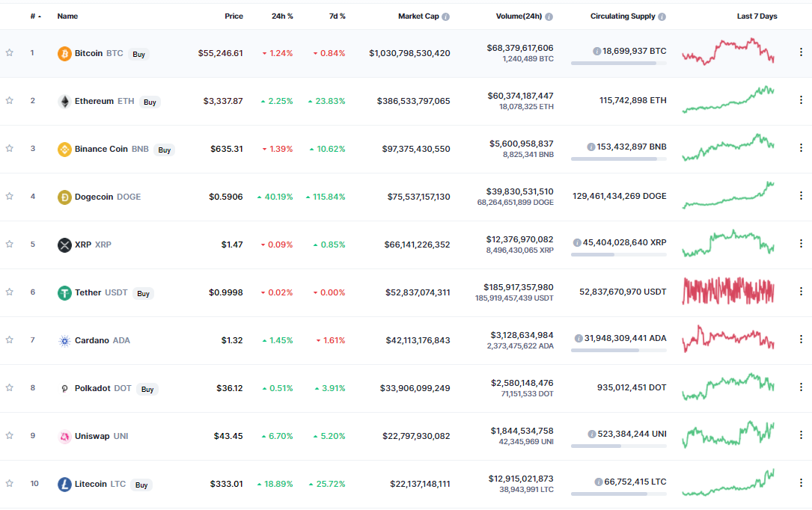Toggle the Litecoin watchlist star
812x510 pixels.
pyautogui.click(x=9, y=484)
